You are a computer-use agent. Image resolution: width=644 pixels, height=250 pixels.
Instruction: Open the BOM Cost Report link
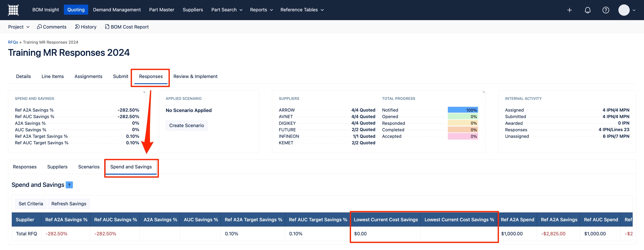pyautogui.click(x=127, y=27)
